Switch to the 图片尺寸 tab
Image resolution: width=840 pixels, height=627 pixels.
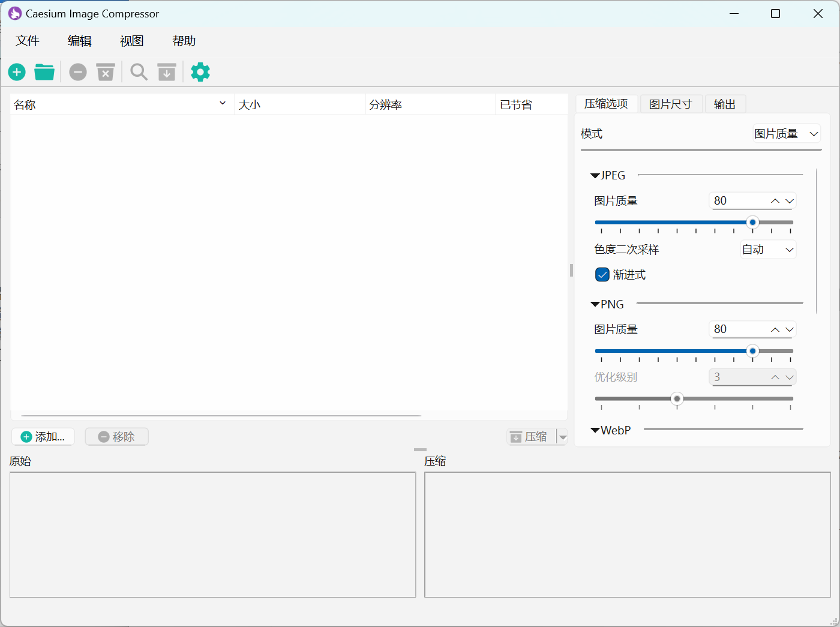[x=670, y=104]
